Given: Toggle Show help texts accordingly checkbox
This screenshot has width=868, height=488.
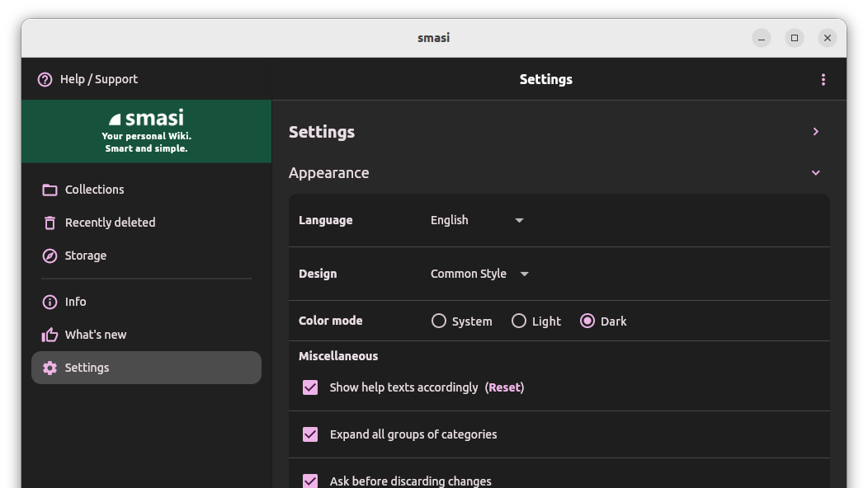Looking at the screenshot, I should (310, 387).
